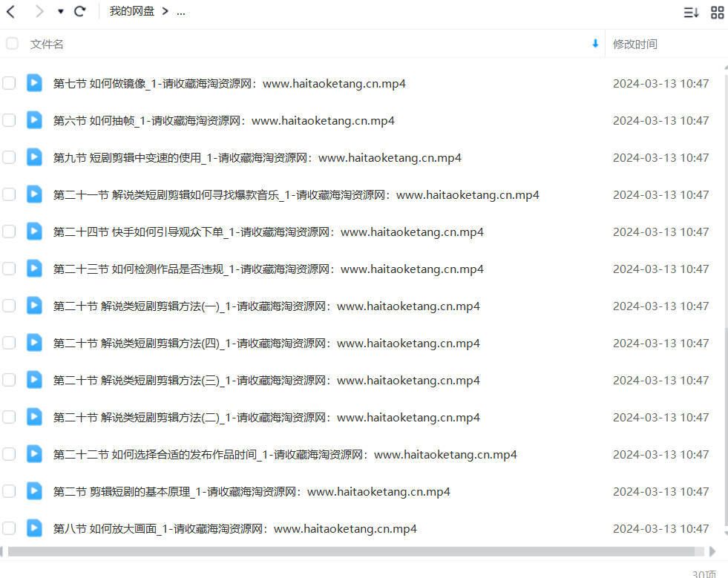Check the 第二十二节 file checkbox
728x578 pixels.
[x=9, y=455]
